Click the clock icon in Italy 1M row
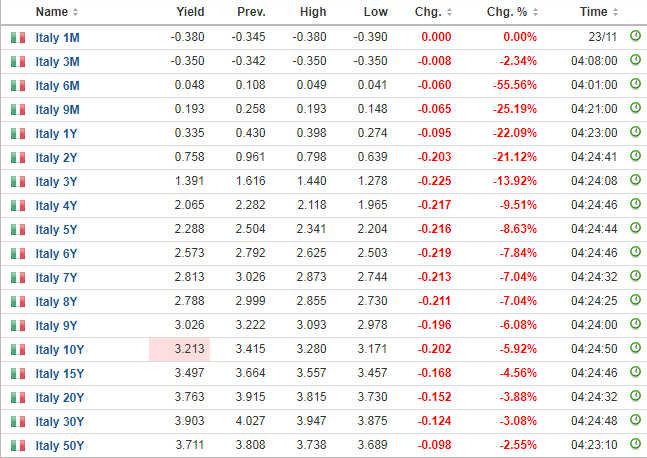This screenshot has height=458, width=647. 635,36
